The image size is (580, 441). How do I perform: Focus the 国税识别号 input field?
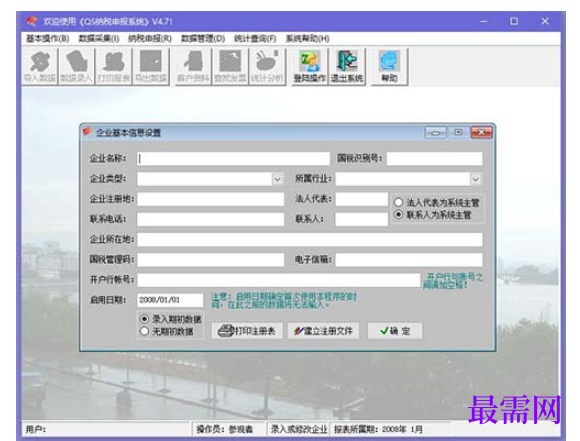434,159
